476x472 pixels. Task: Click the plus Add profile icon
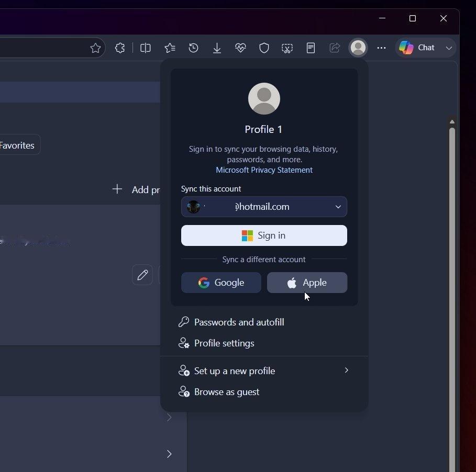point(117,189)
